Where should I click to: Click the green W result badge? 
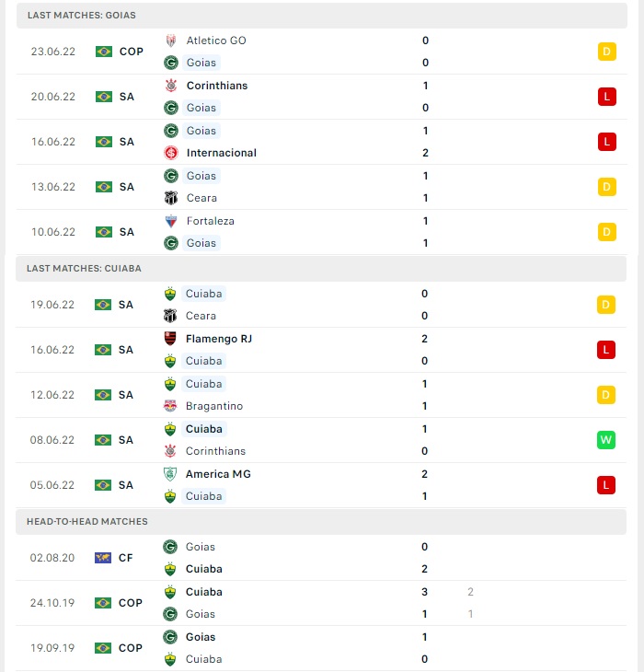coord(606,440)
